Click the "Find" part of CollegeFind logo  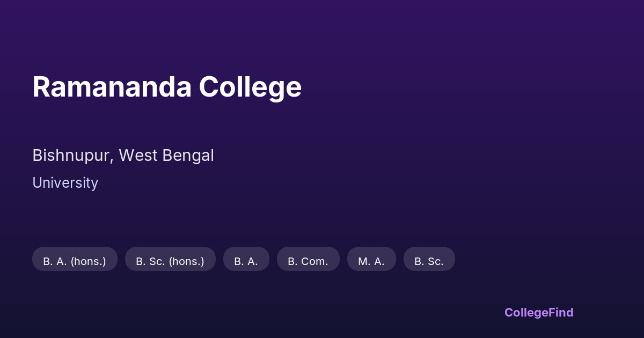click(x=561, y=312)
